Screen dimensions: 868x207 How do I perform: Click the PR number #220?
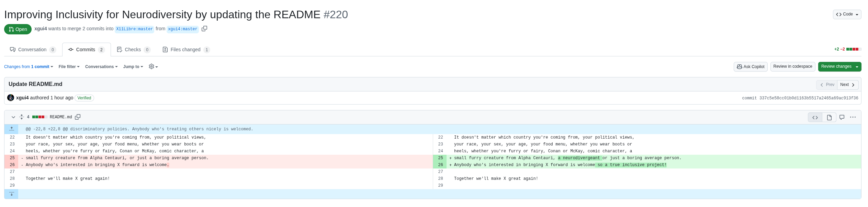[336, 14]
